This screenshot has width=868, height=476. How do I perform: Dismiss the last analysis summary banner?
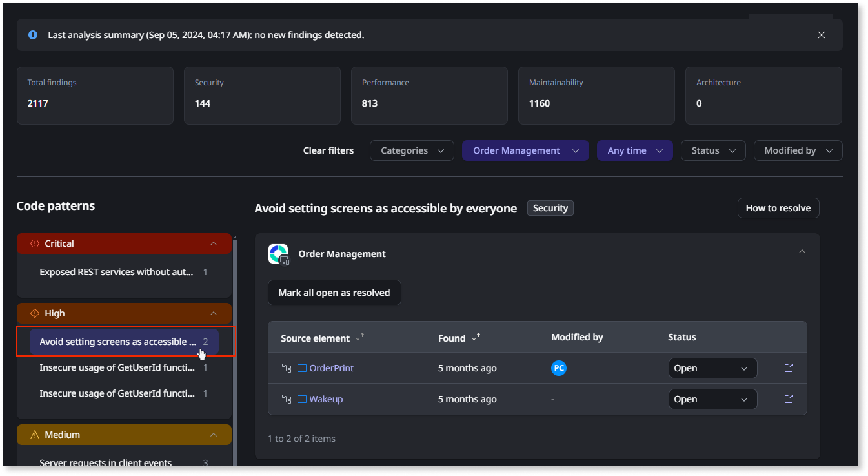pos(821,35)
